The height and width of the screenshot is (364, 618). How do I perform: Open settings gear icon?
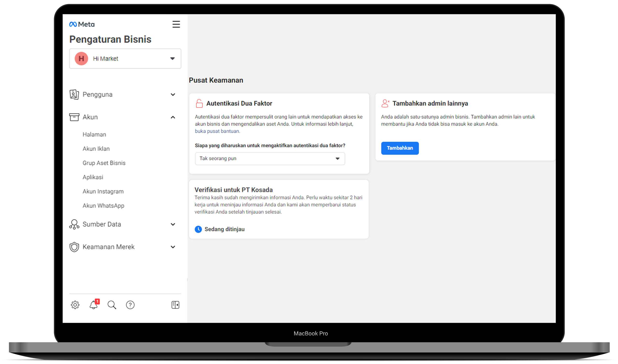[75, 305]
